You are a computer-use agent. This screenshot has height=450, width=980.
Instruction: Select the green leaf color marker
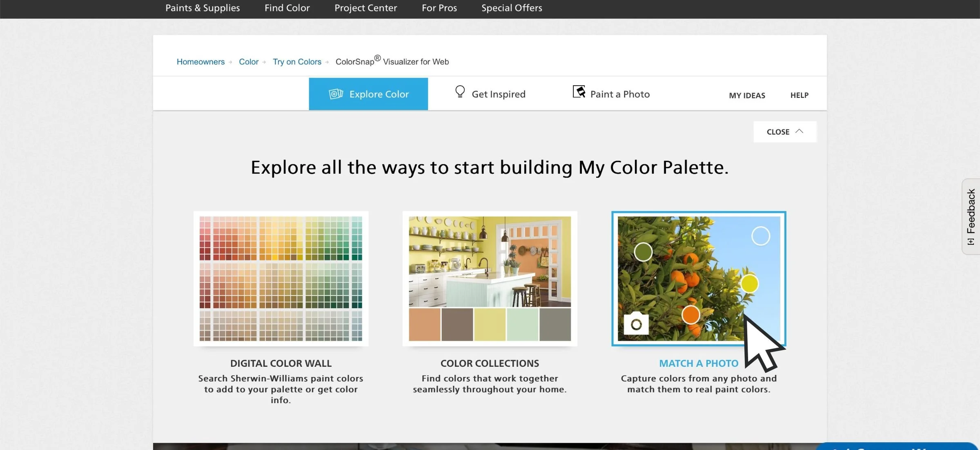643,252
